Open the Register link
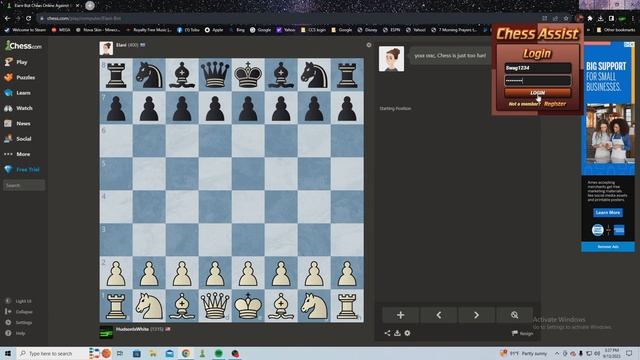This screenshot has width=640, height=360. point(555,104)
